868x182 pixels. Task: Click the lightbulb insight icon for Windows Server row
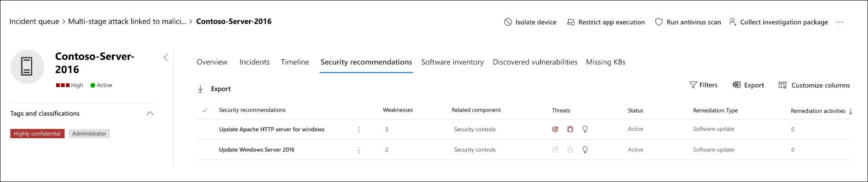click(585, 150)
